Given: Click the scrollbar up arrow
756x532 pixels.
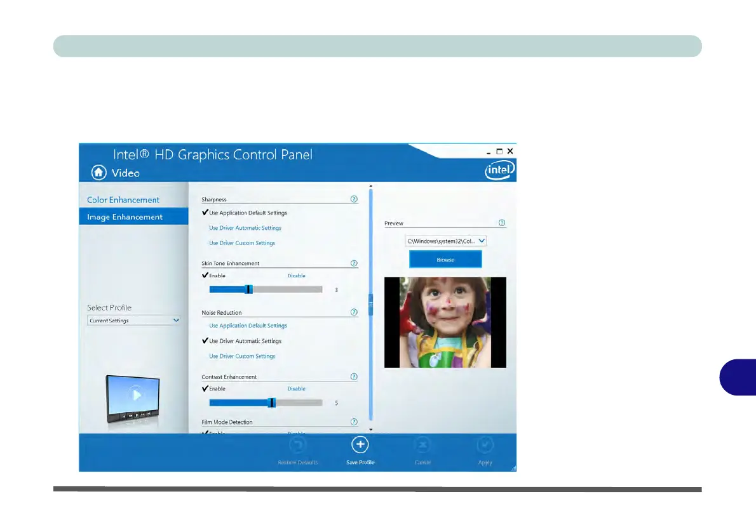Looking at the screenshot, I should click(x=371, y=186).
